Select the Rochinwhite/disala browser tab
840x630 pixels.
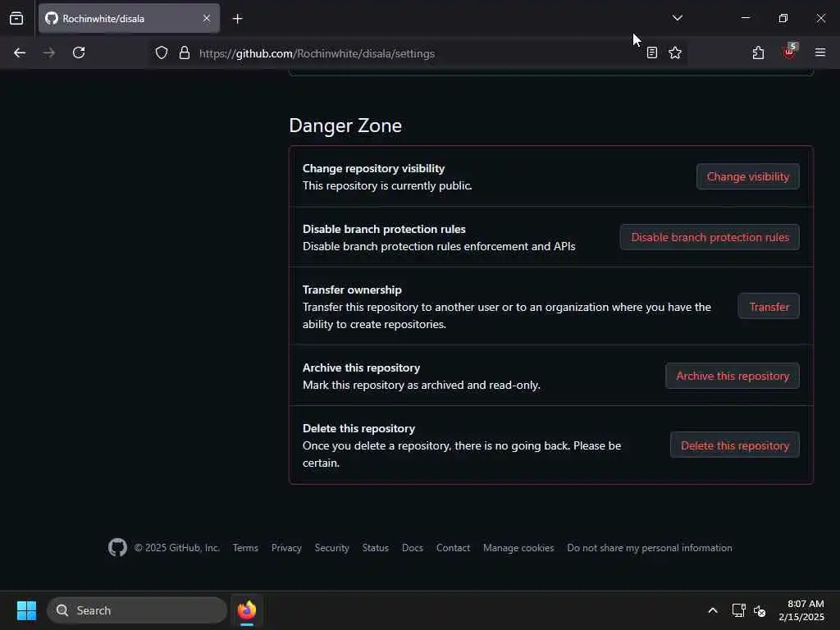[x=129, y=18]
